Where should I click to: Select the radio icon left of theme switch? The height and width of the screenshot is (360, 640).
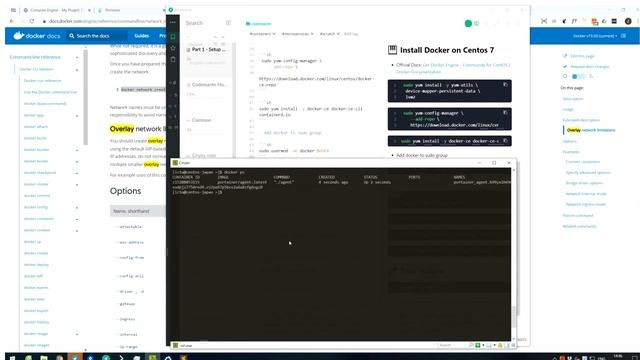pos(565,76)
